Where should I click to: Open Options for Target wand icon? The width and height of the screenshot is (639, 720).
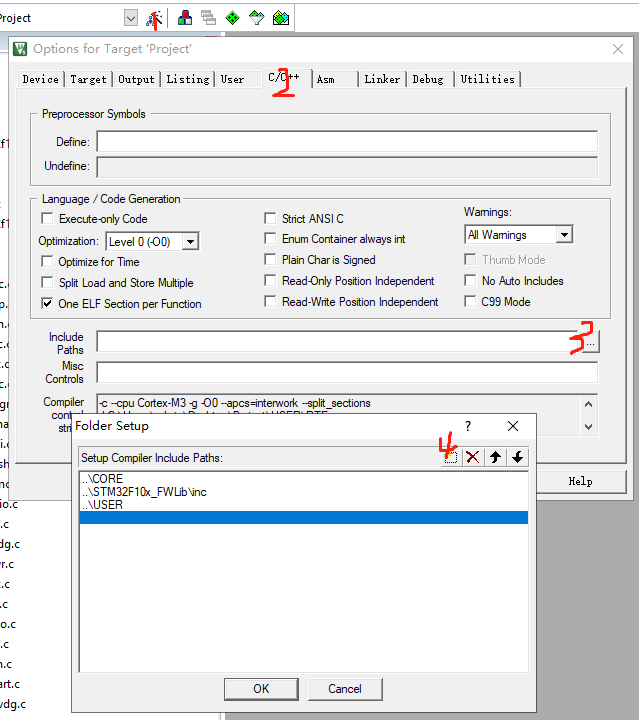pyautogui.click(x=154, y=18)
